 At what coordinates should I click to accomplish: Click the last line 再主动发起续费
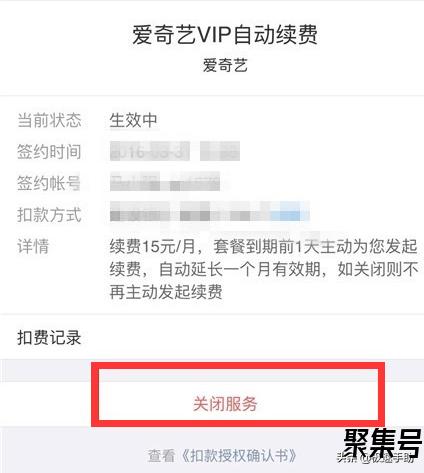point(166,292)
